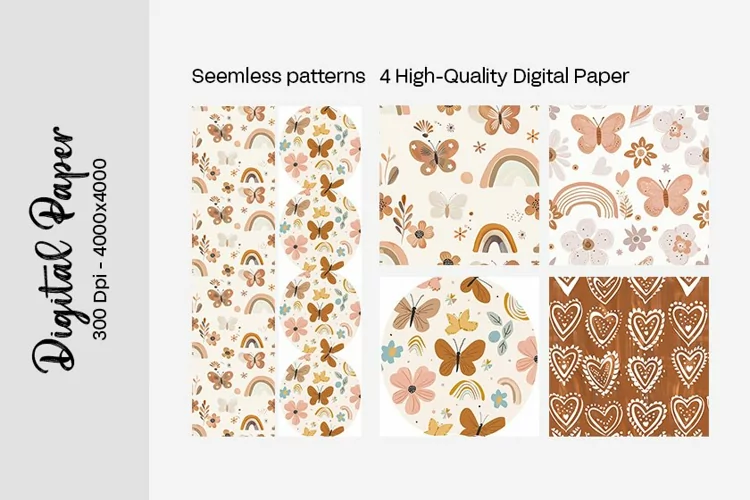
Task: Click the circular butterfly pattern preview
Action: tap(459, 356)
